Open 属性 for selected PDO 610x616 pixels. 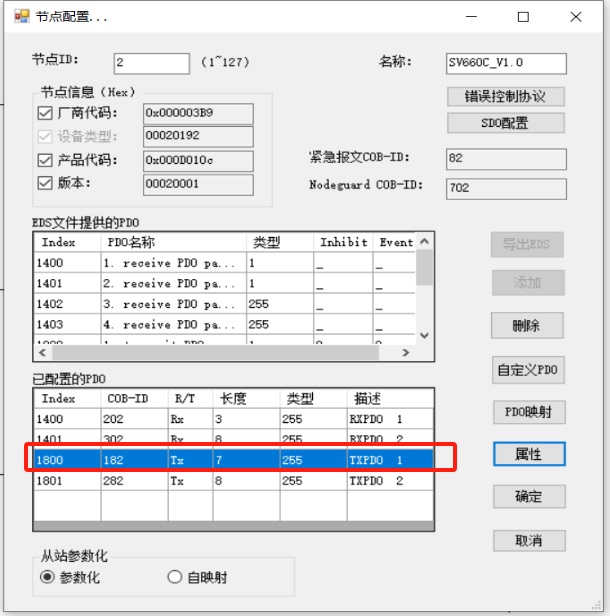[528, 454]
